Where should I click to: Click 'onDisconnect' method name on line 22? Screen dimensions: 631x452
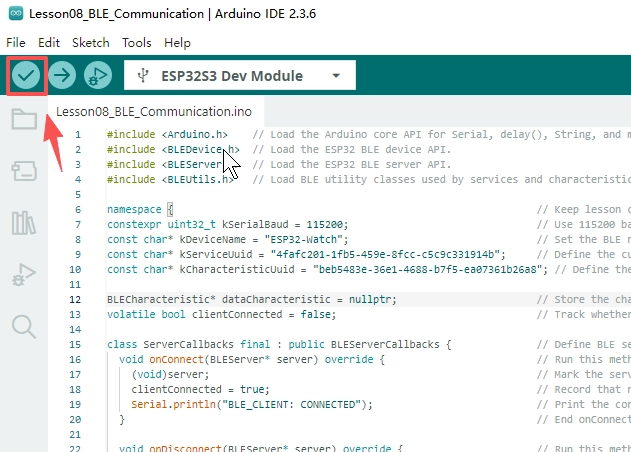(185, 448)
